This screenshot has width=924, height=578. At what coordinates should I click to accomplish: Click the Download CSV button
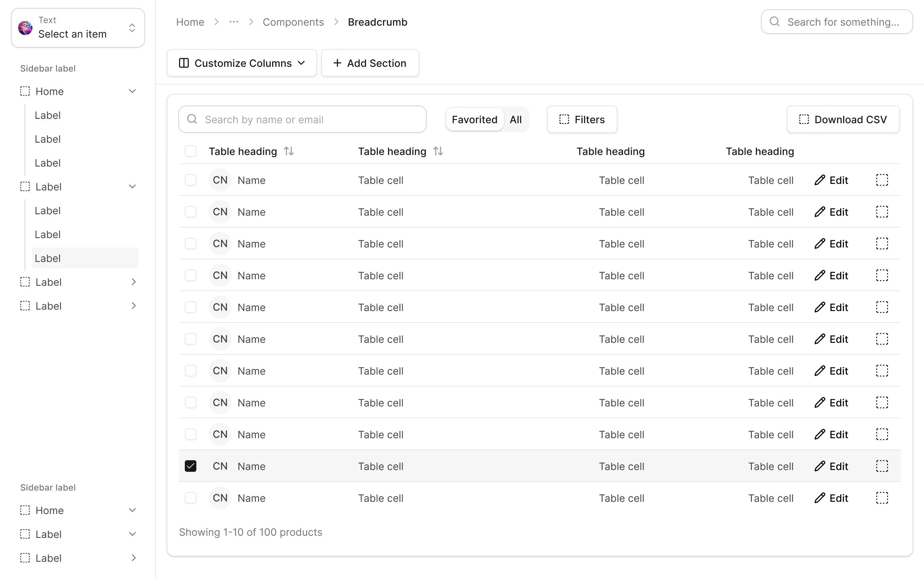click(x=843, y=119)
